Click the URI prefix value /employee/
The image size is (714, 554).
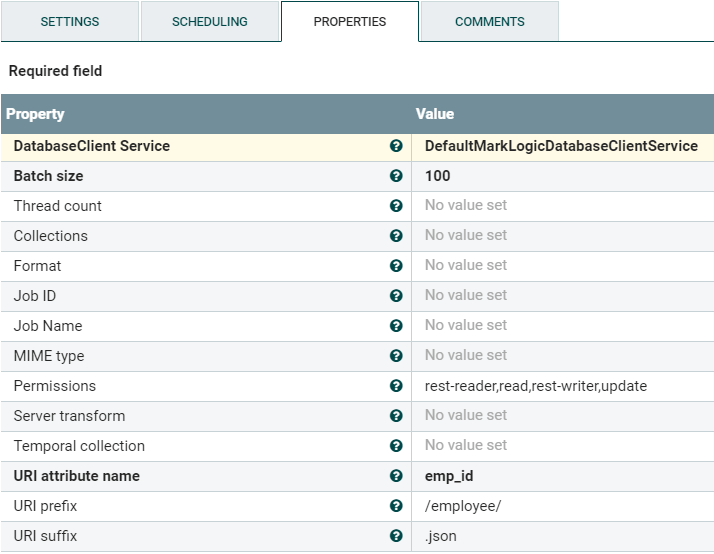click(x=463, y=506)
